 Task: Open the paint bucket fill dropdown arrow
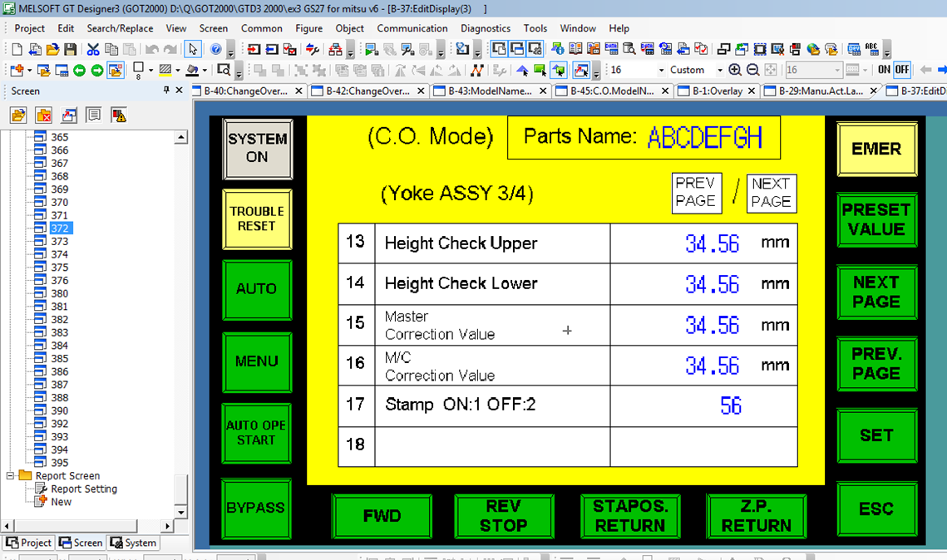[x=205, y=70]
